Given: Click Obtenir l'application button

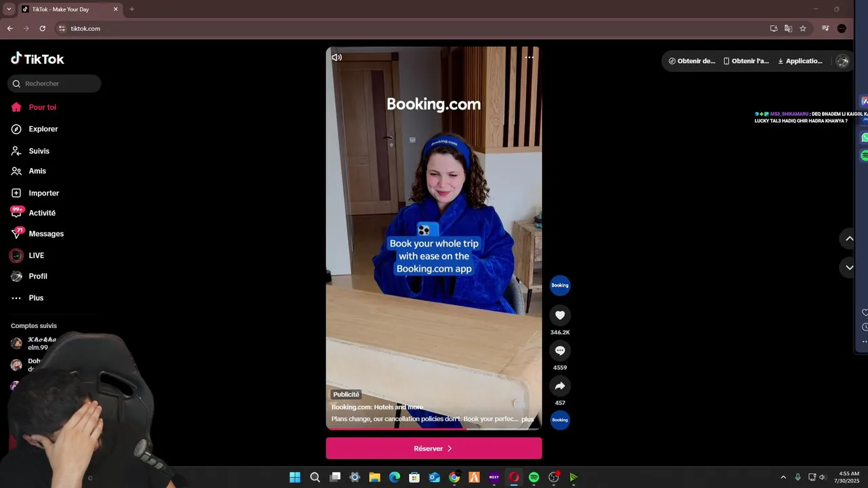Looking at the screenshot, I should pyautogui.click(x=746, y=61).
